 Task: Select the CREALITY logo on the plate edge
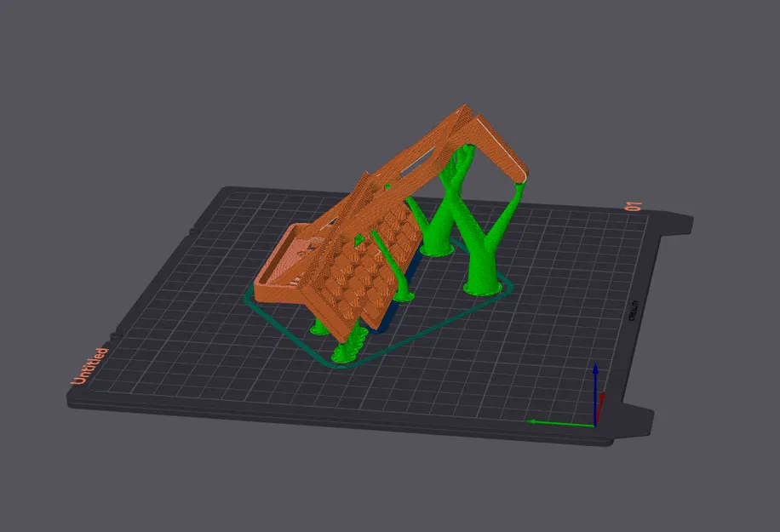[634, 309]
